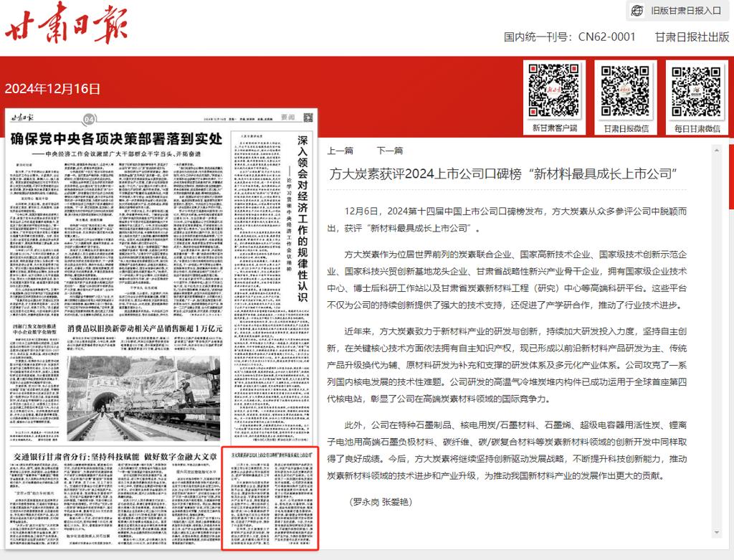Image resolution: width=734 pixels, height=560 pixels.
Task: Click the article title 方大炭素获评2024上市公司口碑榜
Action: point(503,174)
